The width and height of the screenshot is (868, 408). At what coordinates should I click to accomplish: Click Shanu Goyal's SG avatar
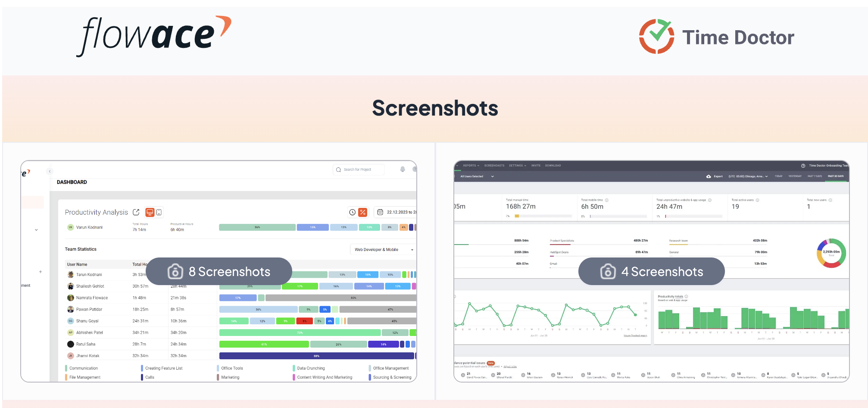71,321
